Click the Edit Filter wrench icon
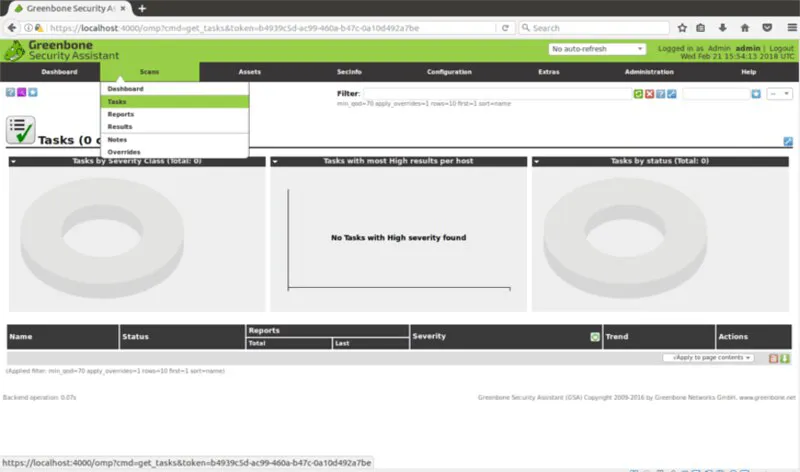The height and width of the screenshot is (472, 800). [x=672, y=94]
